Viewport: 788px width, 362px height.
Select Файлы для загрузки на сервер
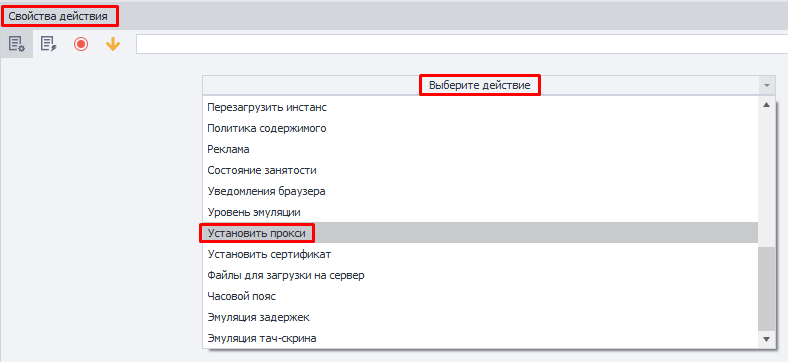[x=480, y=275]
